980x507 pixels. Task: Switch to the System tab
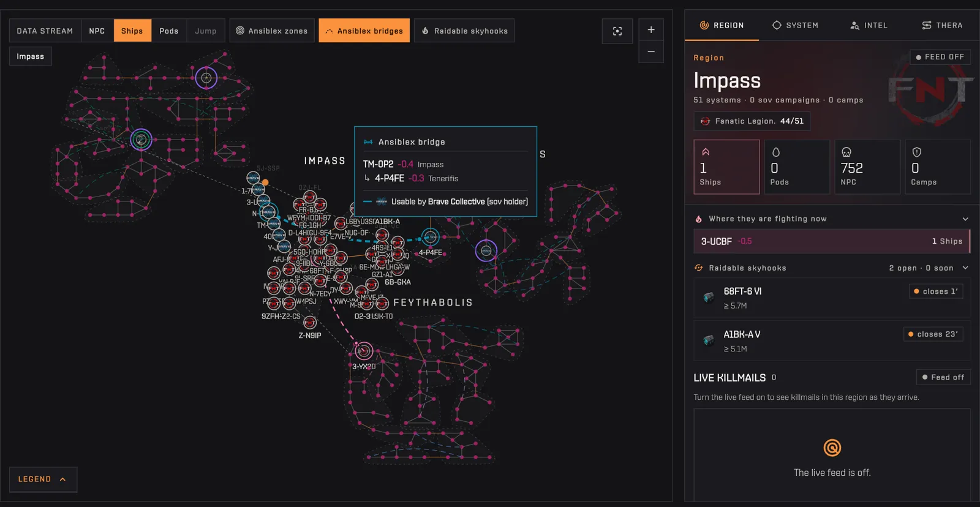point(795,25)
